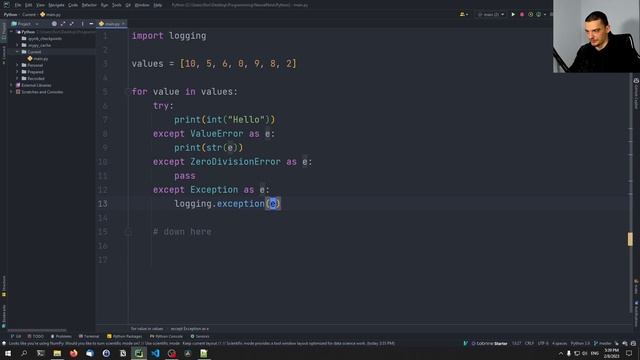Open Windows taskbar search
Screen dimensions: 640x360
coord(24,353)
